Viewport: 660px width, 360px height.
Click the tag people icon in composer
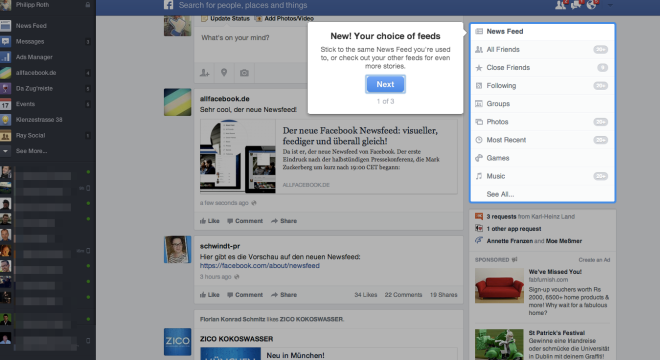[x=205, y=73]
